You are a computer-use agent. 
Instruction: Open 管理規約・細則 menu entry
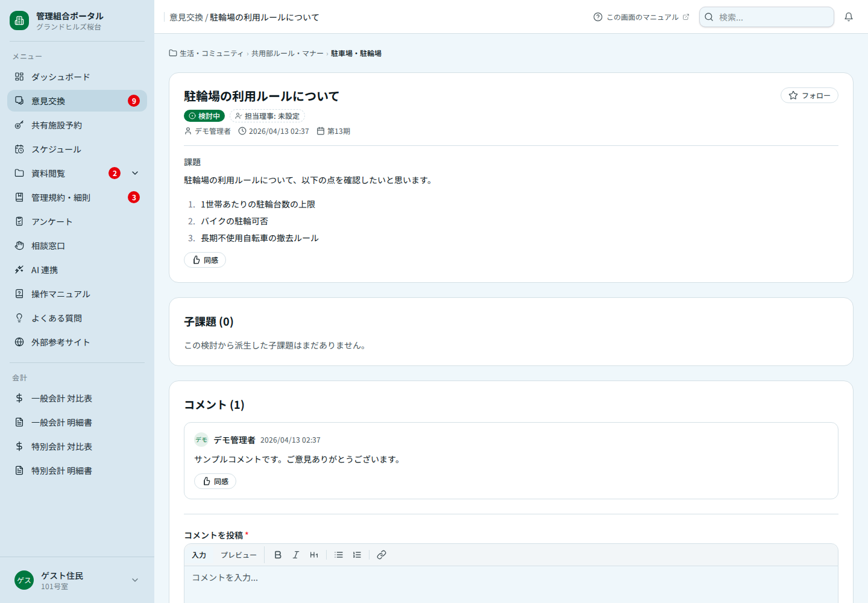pyautogui.click(x=77, y=197)
